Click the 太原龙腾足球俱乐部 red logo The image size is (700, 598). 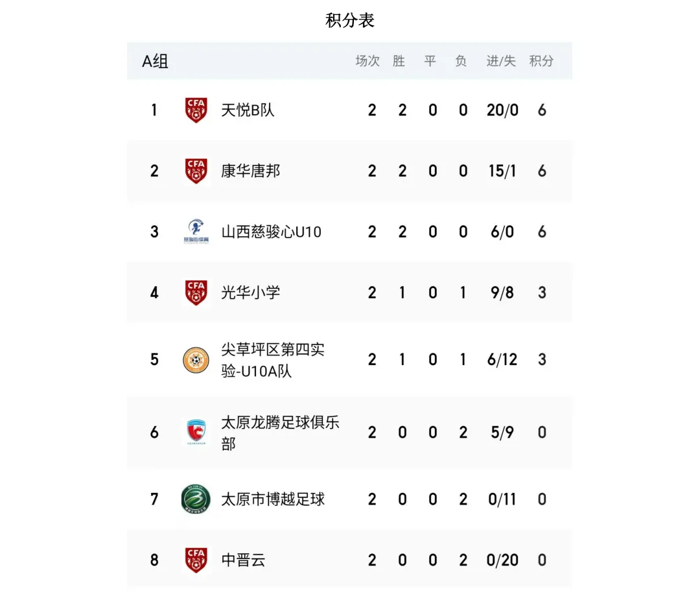tap(196, 433)
